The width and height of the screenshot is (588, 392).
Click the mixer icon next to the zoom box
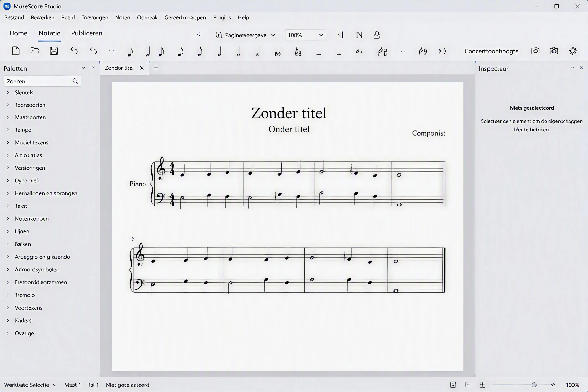pos(341,35)
